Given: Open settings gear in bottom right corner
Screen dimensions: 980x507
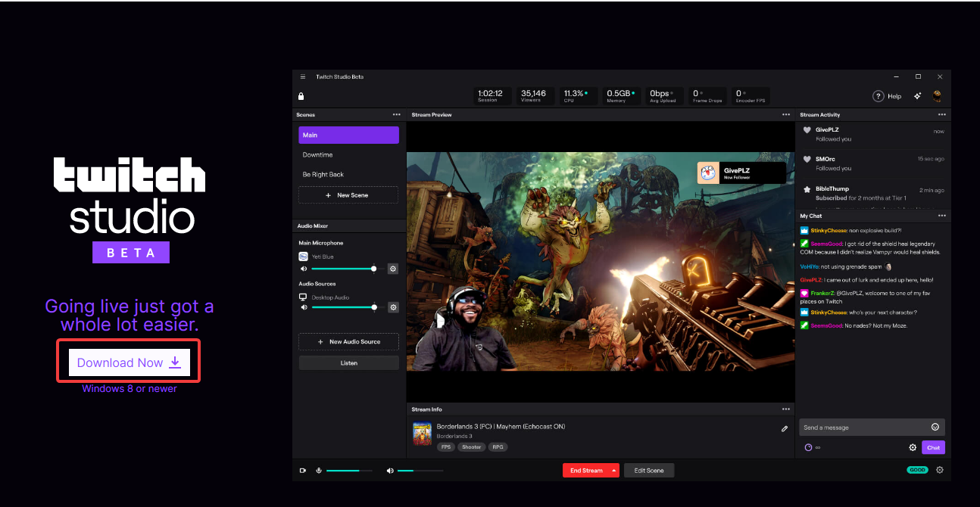Looking at the screenshot, I should pyautogui.click(x=940, y=470).
